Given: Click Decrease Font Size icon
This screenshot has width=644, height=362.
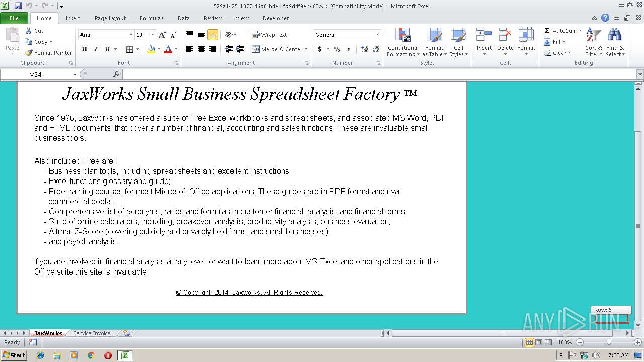Looking at the screenshot, I should pyautogui.click(x=173, y=35).
